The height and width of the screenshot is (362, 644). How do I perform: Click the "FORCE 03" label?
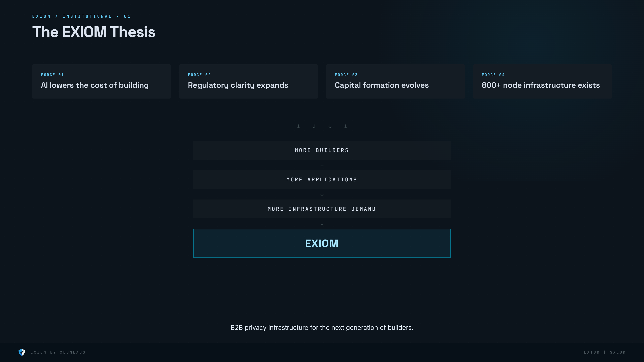point(346,75)
